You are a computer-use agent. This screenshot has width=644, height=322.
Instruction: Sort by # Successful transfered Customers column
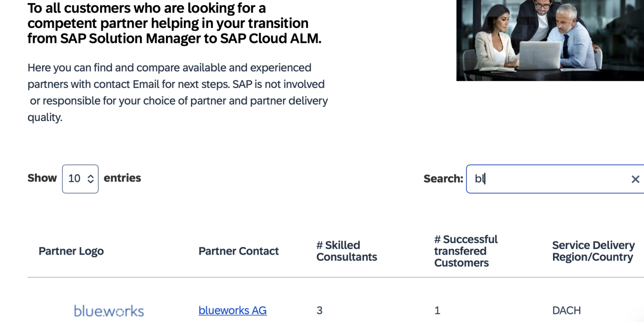(465, 251)
